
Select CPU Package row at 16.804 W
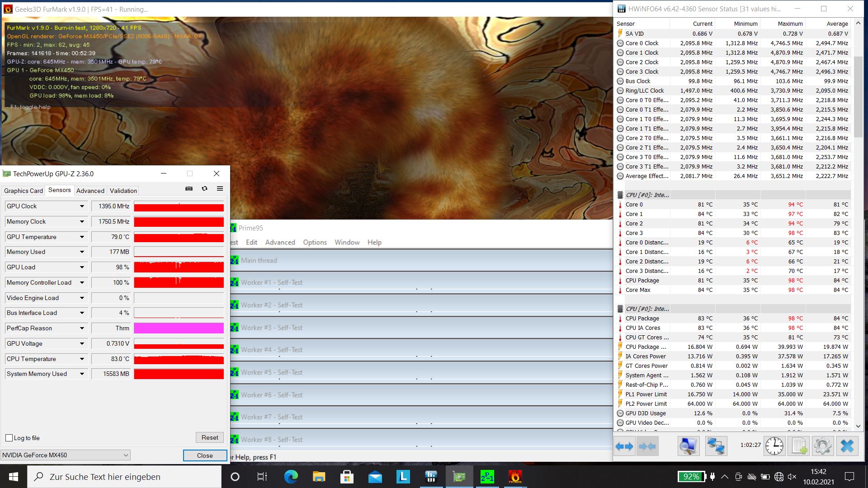(x=733, y=347)
